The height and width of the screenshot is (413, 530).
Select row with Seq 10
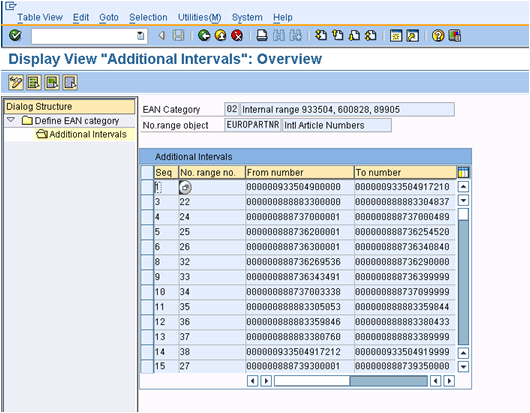click(x=147, y=292)
